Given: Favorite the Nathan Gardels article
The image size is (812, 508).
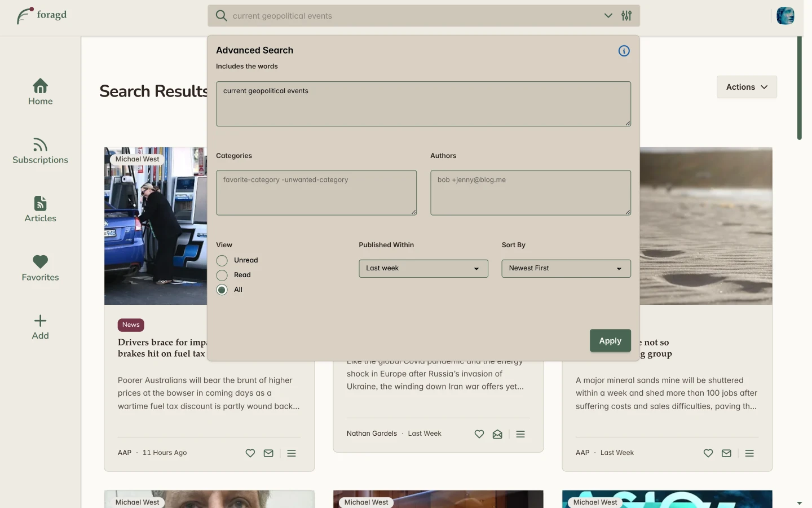Looking at the screenshot, I should (x=479, y=434).
